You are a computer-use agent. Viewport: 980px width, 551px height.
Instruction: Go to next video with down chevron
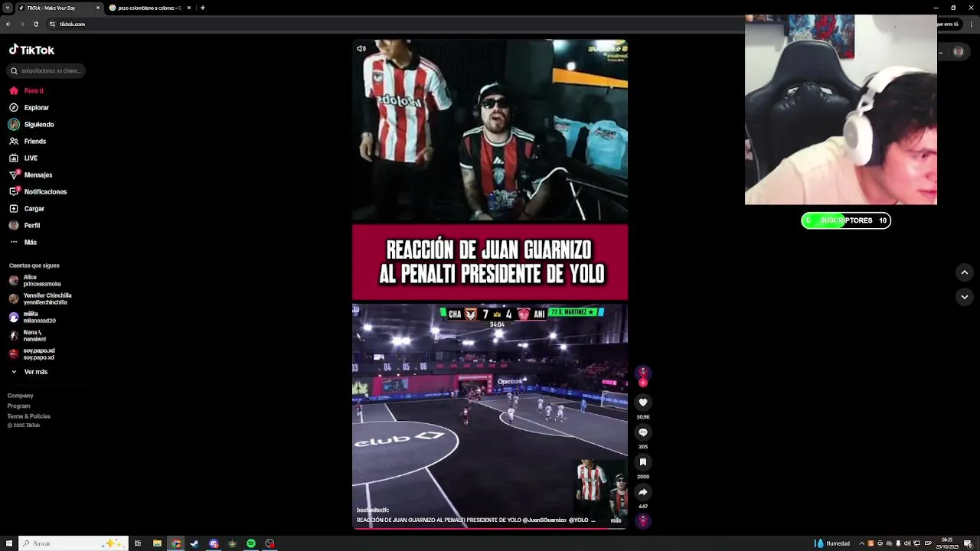(x=965, y=297)
